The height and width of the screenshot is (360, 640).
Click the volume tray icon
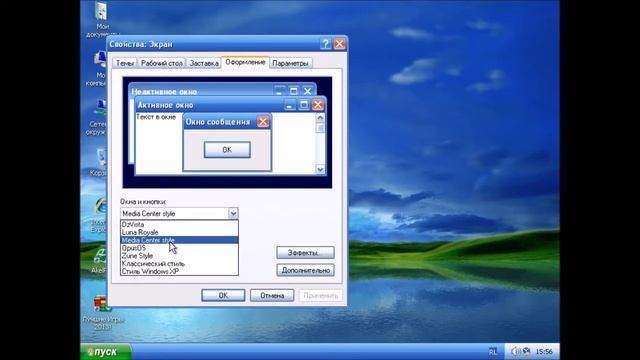tap(516, 351)
